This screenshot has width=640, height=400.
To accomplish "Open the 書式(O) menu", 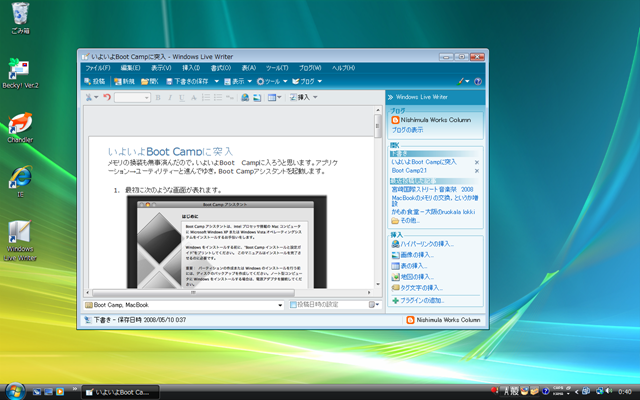I will (x=221, y=68).
